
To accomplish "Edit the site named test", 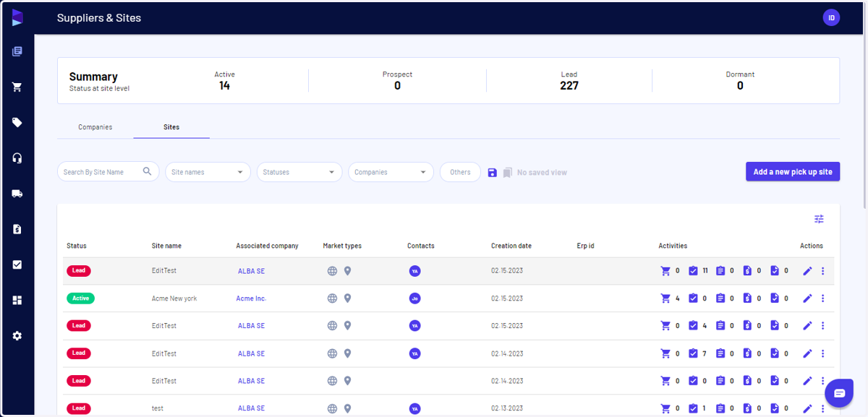I will pyautogui.click(x=808, y=408).
